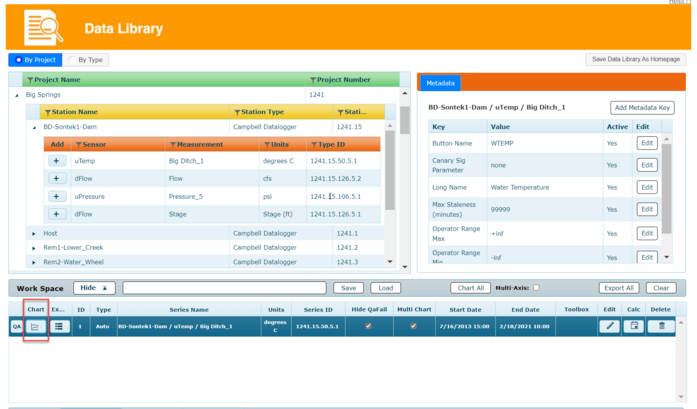
Task: Expand the Host station row
Action: click(34, 233)
